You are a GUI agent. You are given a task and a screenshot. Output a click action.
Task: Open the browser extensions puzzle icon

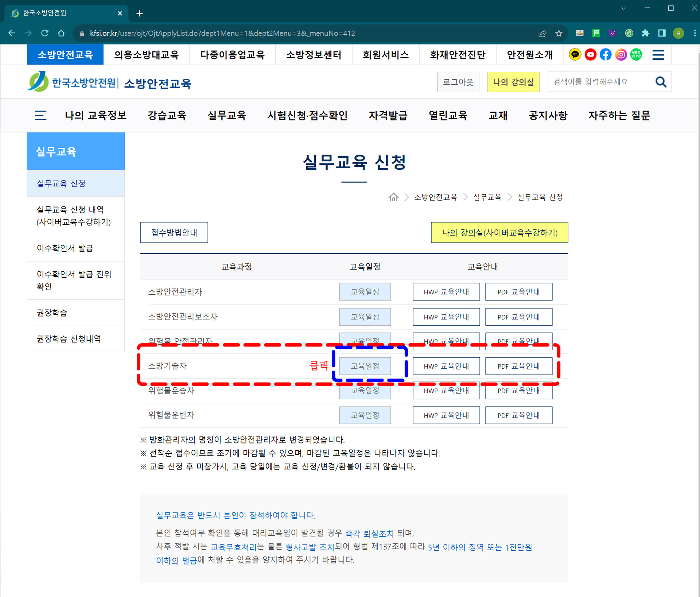645,33
